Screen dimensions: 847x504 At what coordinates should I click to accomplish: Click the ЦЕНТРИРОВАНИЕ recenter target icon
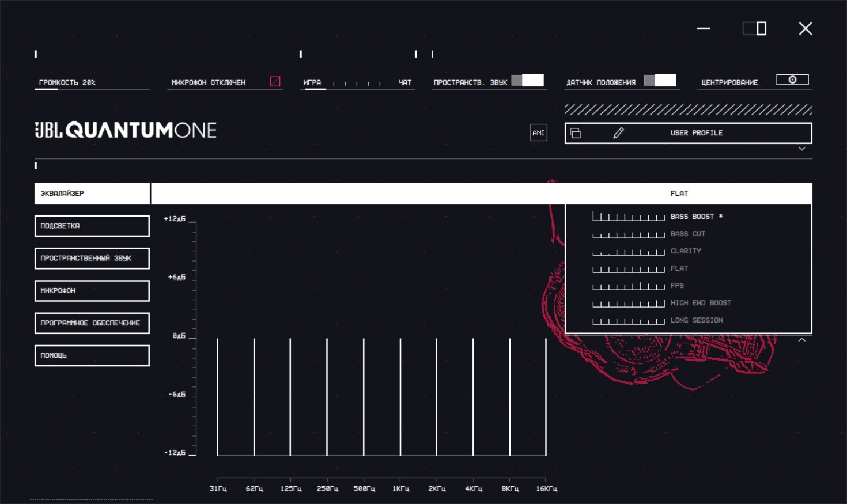pos(792,80)
